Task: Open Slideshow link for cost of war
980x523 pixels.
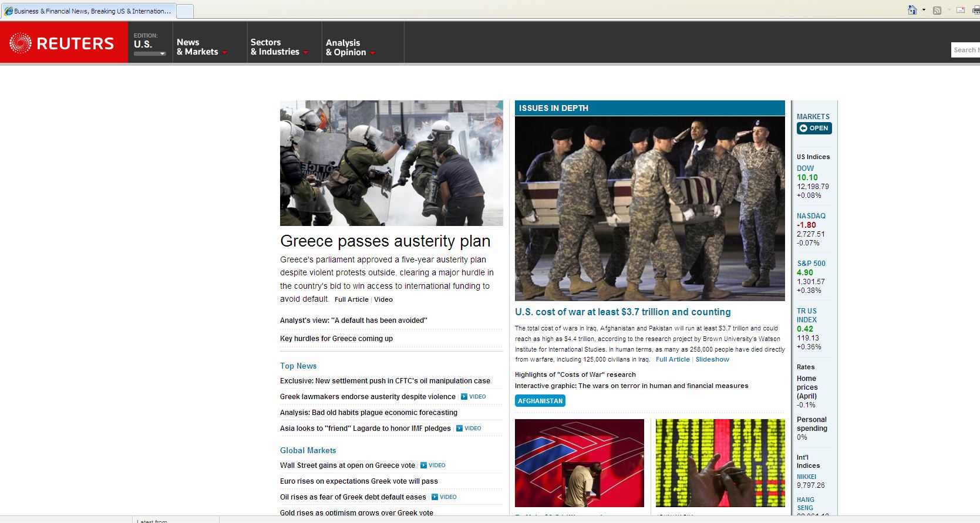Action: (712, 359)
